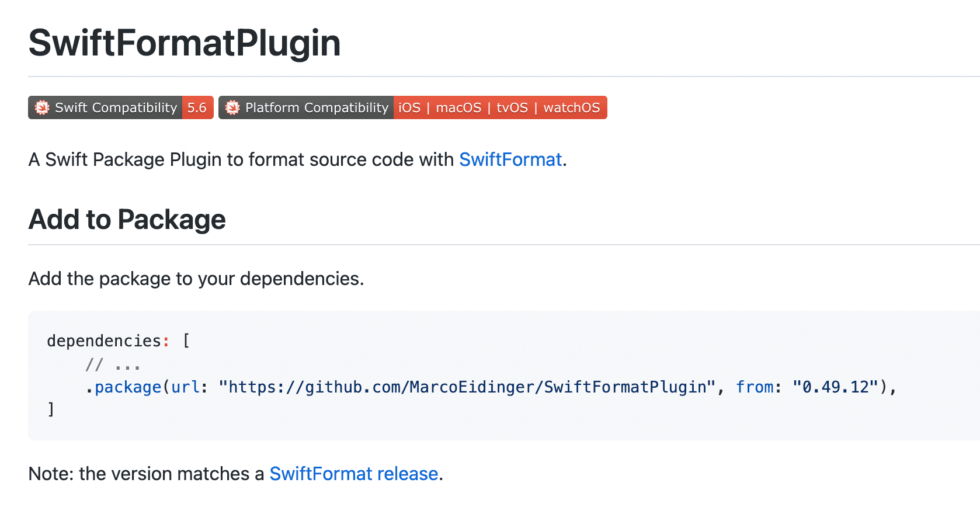Click the Swift Package Index logo on Platform Compatibility badge
The height and width of the screenshot is (514, 980).
tap(232, 107)
